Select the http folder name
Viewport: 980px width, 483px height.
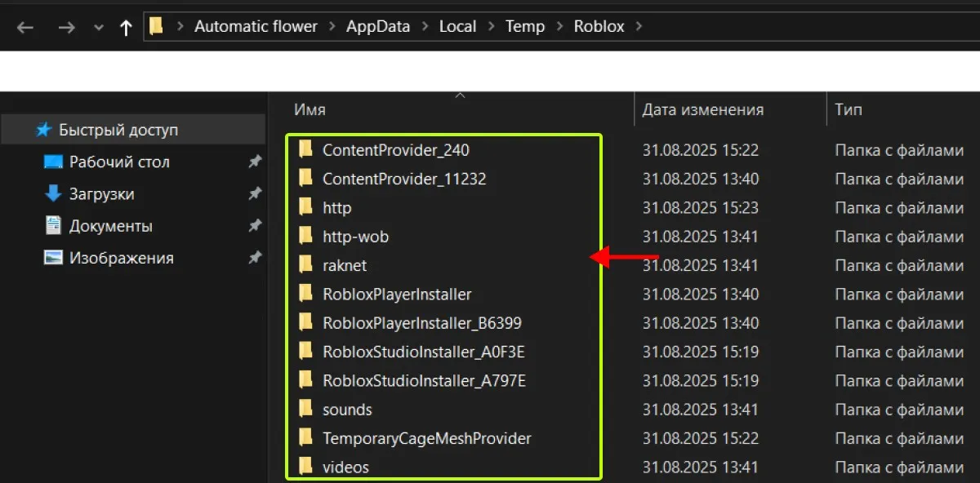pyautogui.click(x=336, y=208)
